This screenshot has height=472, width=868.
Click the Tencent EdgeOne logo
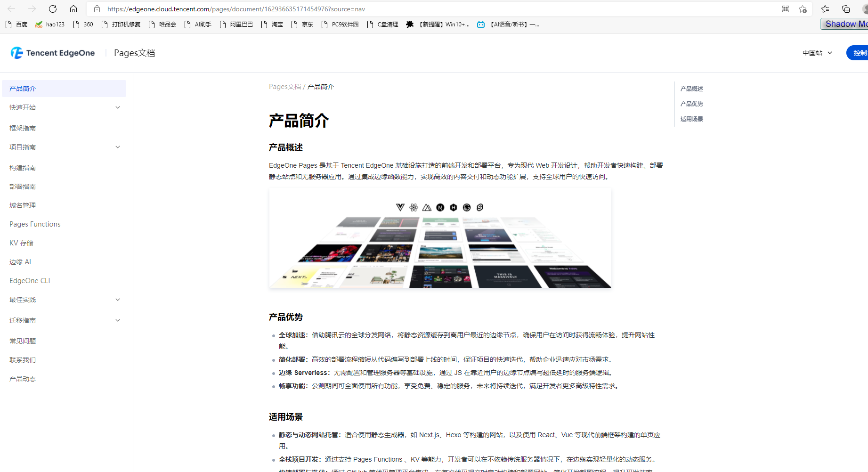click(53, 53)
